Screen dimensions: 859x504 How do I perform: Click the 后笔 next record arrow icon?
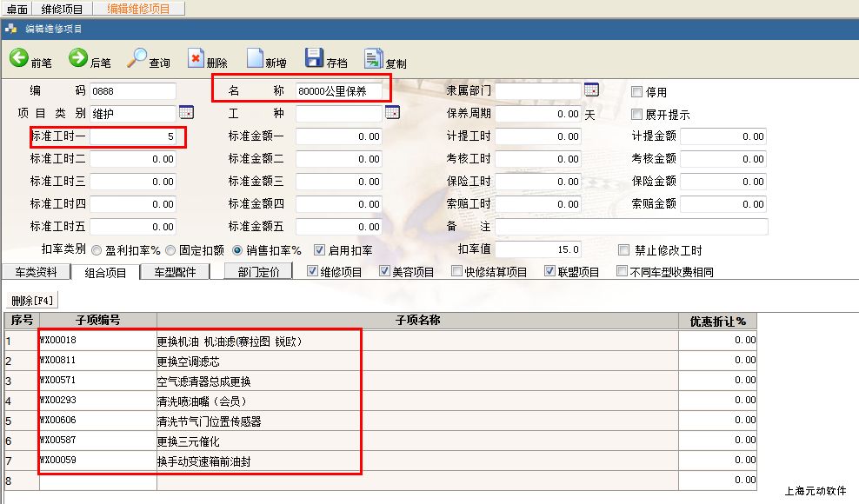(78, 59)
